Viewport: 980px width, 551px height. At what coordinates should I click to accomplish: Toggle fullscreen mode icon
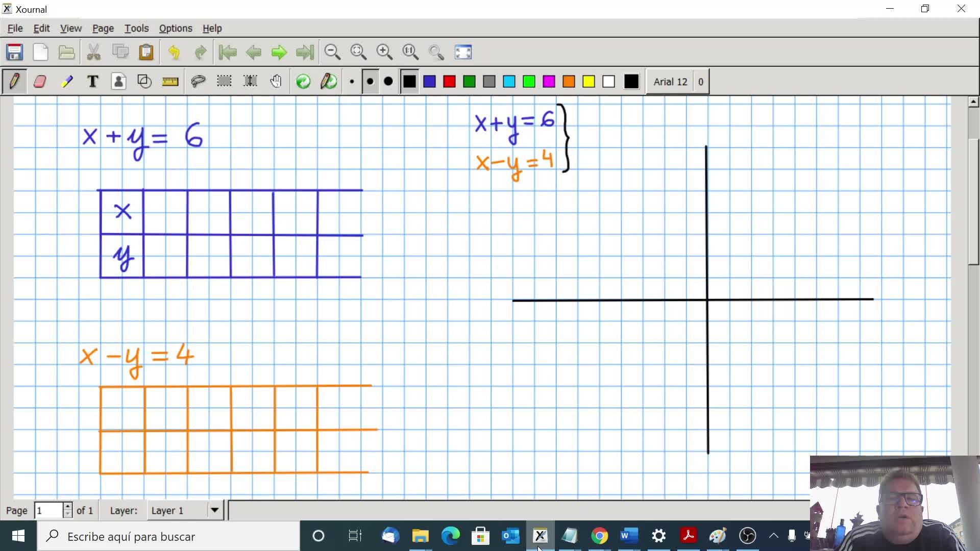(463, 52)
